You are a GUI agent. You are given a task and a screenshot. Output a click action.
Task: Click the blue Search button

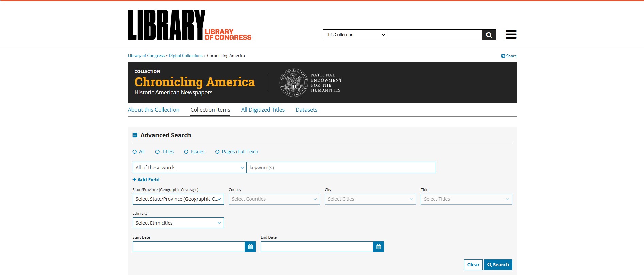tap(498, 265)
